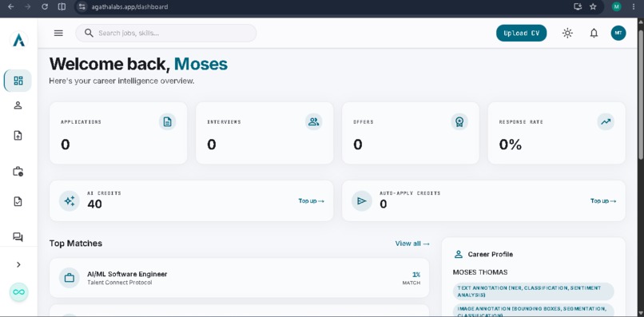Click the address bar URL agathalabs.app/dashboard
The image size is (644, 317).
129,6
